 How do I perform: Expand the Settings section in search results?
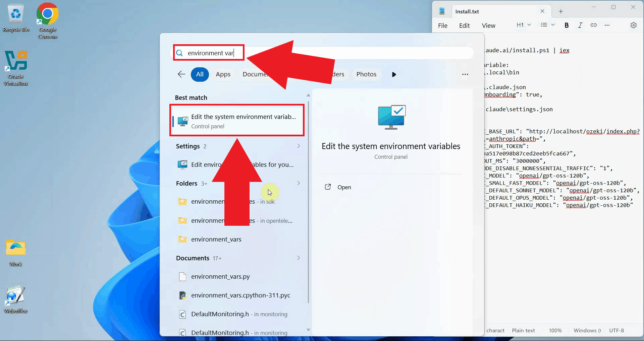[x=298, y=146]
